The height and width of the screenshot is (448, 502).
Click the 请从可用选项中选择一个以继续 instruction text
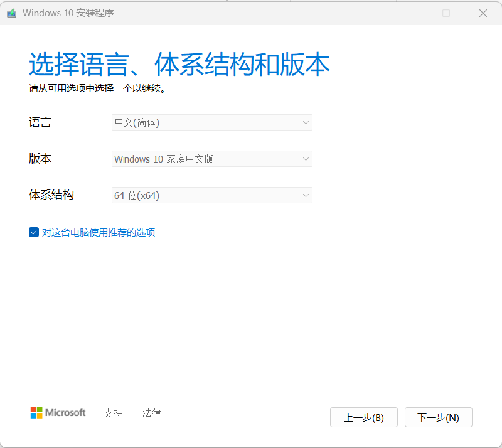coord(97,88)
